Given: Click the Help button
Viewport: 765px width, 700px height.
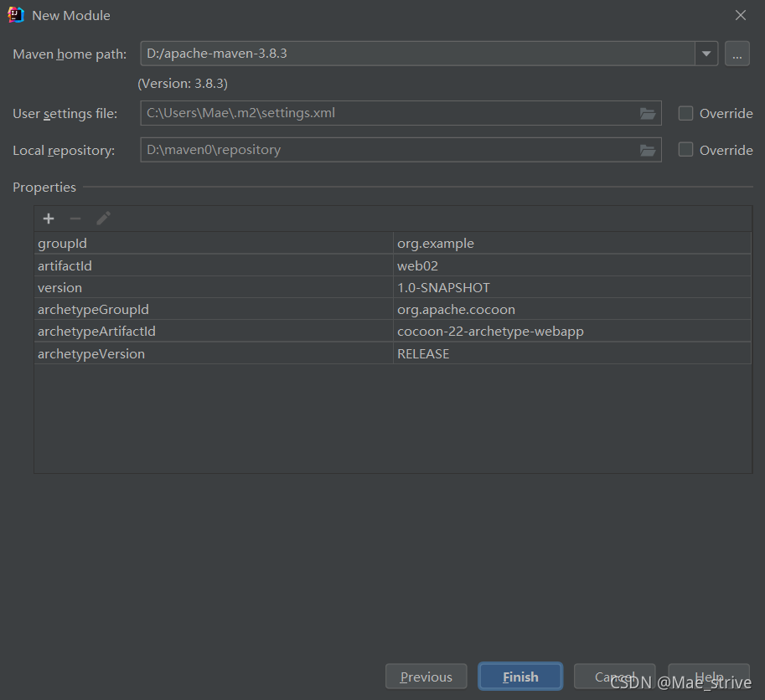Looking at the screenshot, I should click(x=708, y=677).
